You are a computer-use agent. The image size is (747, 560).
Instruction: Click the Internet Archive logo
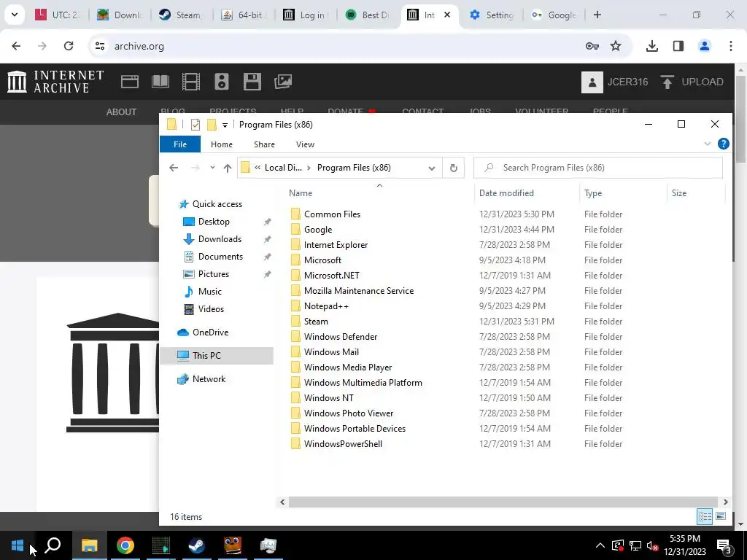click(55, 82)
